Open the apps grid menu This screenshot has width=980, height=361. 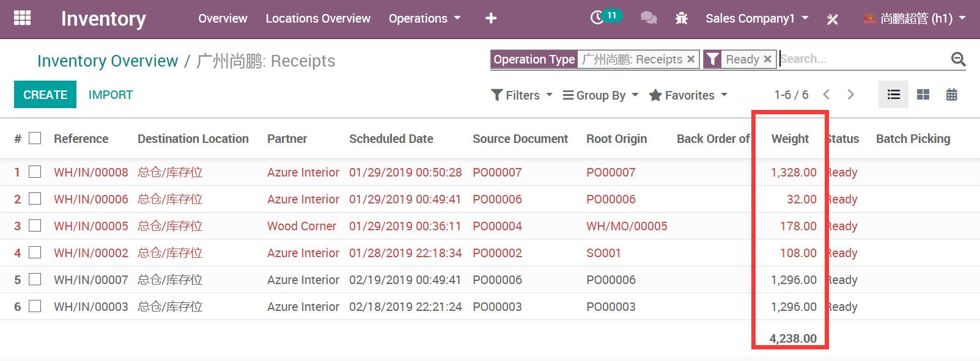coord(22,18)
